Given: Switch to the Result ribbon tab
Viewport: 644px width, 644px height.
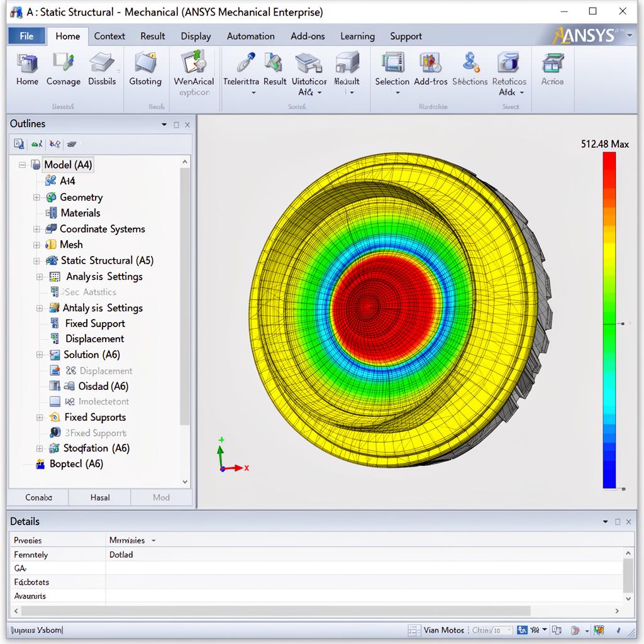Looking at the screenshot, I should [x=153, y=36].
